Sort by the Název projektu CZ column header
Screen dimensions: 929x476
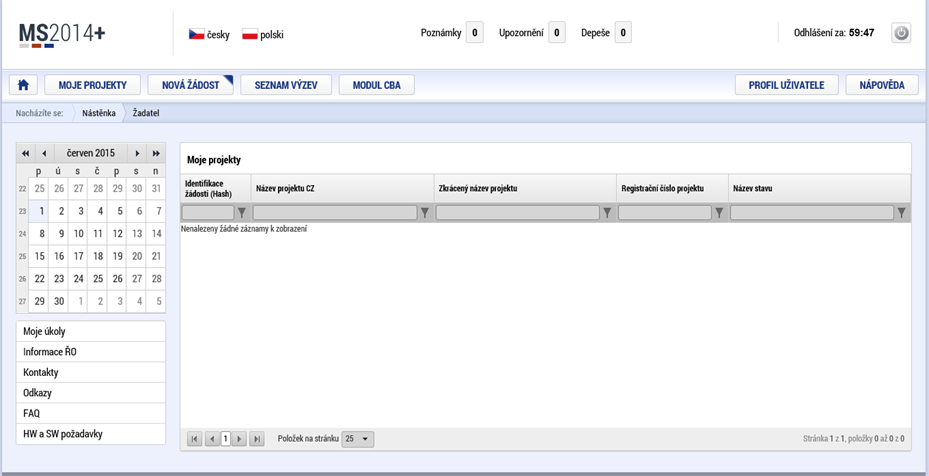(x=342, y=189)
